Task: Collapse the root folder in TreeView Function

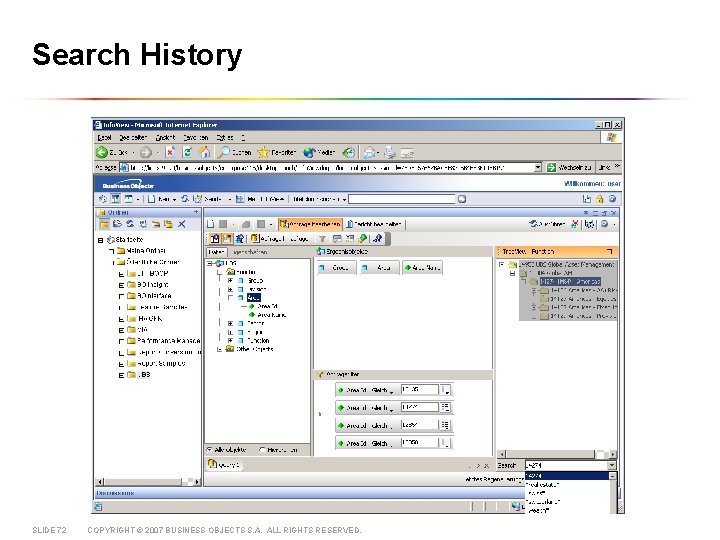Action: point(501,264)
